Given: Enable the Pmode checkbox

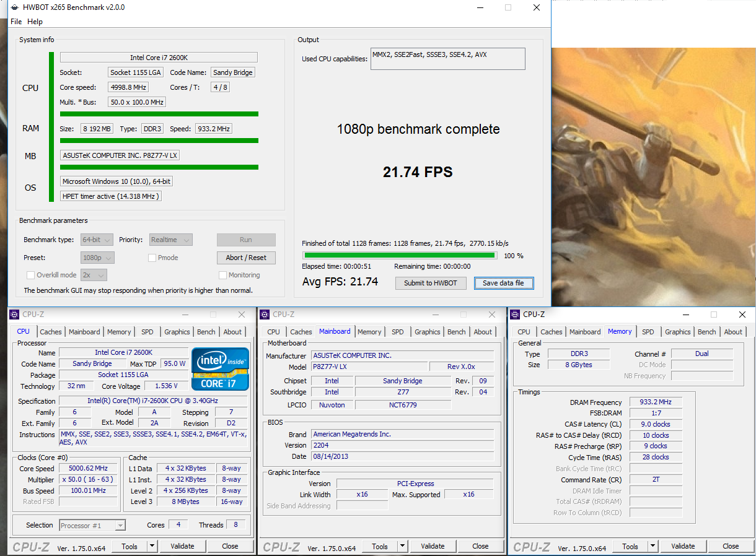Looking at the screenshot, I should pos(152,258).
